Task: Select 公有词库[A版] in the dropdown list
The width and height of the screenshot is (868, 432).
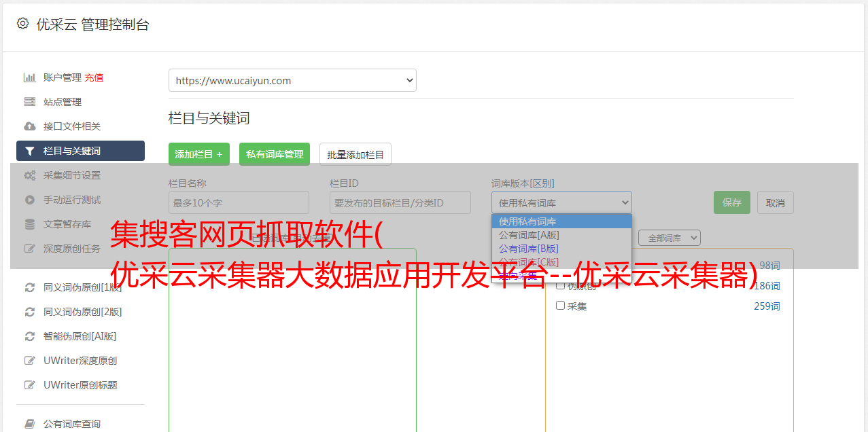Action: [561, 235]
